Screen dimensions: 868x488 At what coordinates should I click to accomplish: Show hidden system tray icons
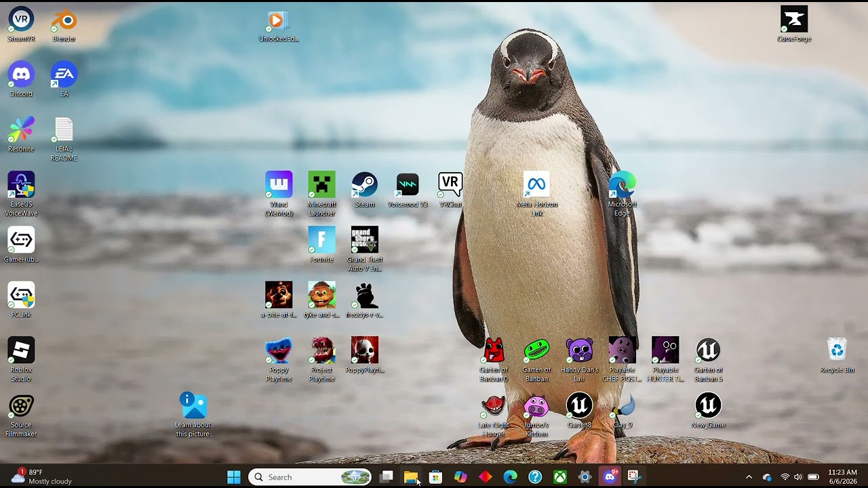pyautogui.click(x=749, y=477)
